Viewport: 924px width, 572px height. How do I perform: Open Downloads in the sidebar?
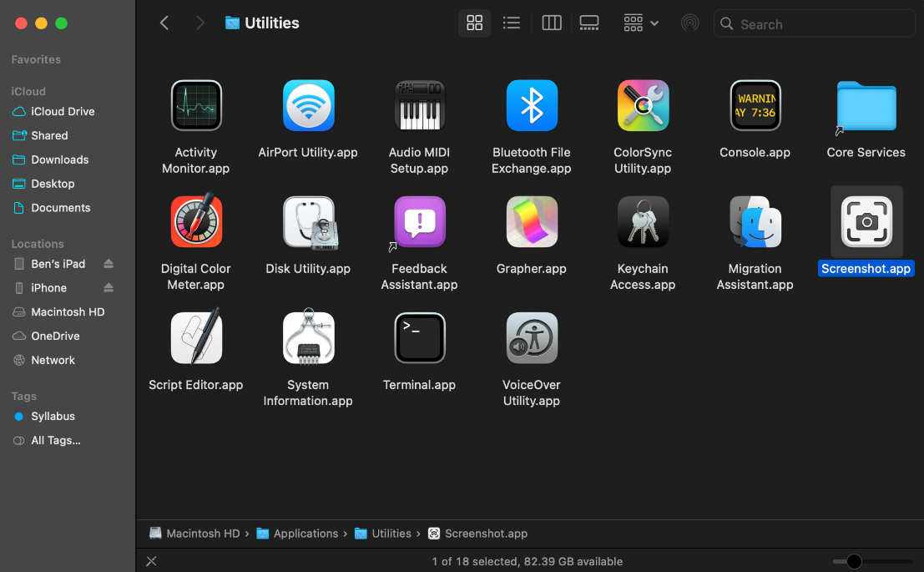click(x=59, y=159)
